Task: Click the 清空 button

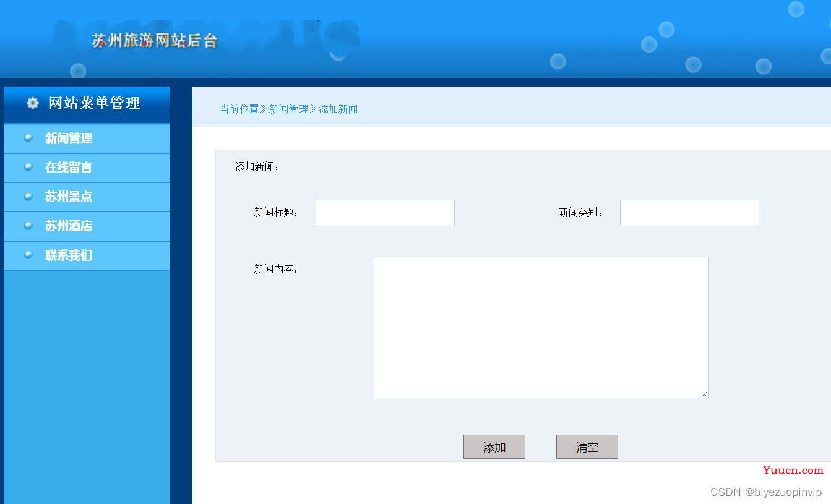Action: 587,447
